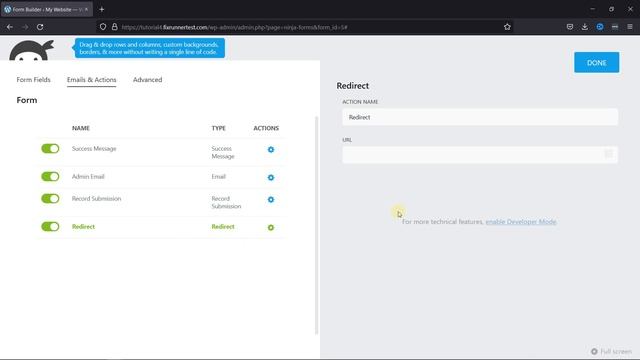Click the padlock site info icon
Screen dimensions: 640x360
(x=115, y=27)
